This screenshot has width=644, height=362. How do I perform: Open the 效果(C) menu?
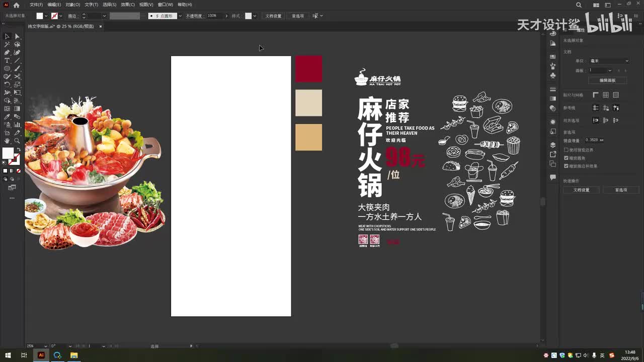coord(128,5)
